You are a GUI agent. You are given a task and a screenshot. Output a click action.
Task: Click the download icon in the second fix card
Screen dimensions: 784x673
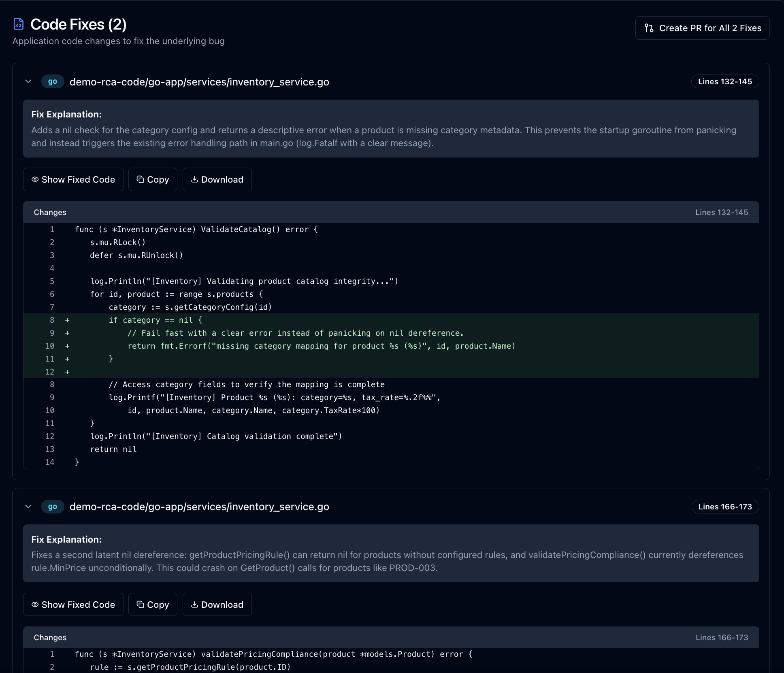click(195, 604)
